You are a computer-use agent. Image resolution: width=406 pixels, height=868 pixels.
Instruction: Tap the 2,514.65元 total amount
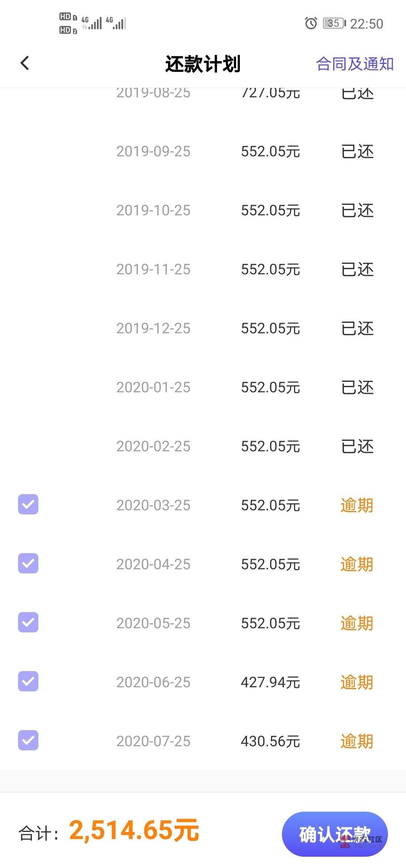click(134, 830)
